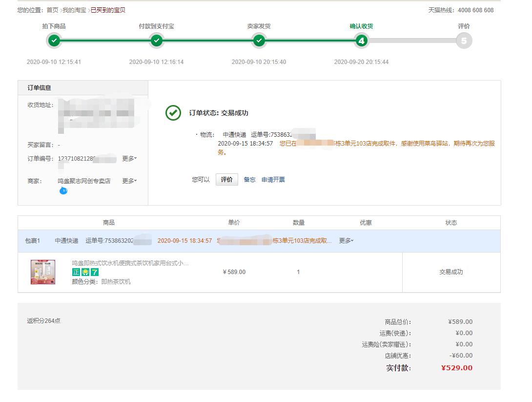The height and width of the screenshot is (402, 532).
Task: Click the ¥589.00 商品总价 value
Action: (x=460, y=321)
